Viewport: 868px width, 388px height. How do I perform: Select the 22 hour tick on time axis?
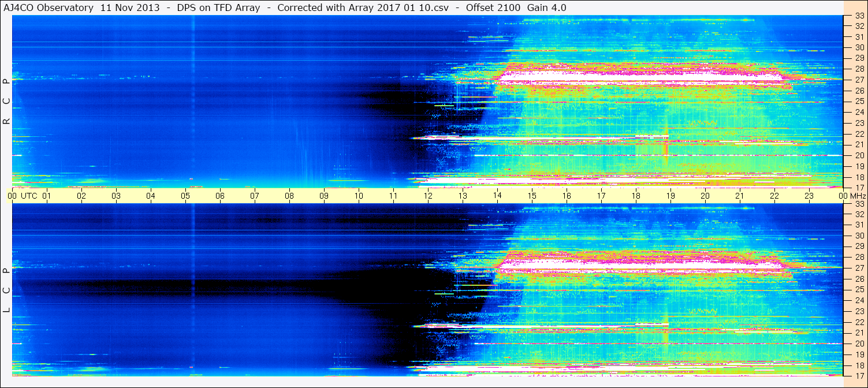point(774,196)
